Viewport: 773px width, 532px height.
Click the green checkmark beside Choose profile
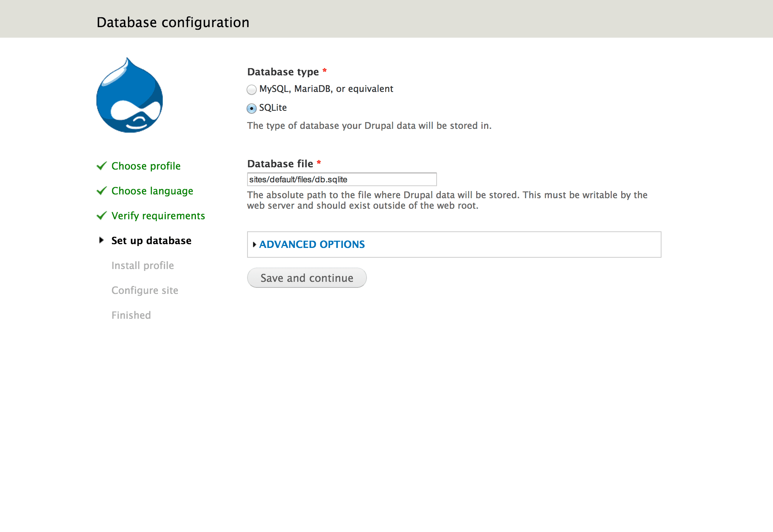pos(102,166)
